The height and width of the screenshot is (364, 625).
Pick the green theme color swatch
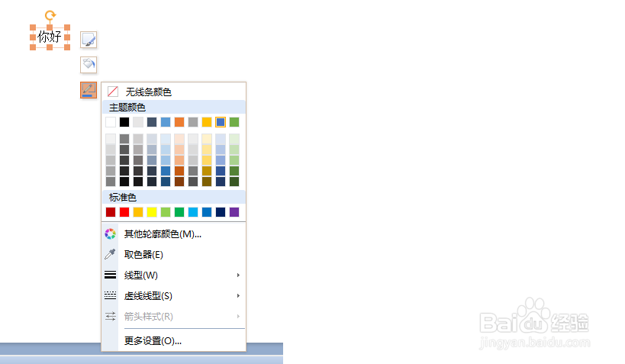(x=234, y=122)
